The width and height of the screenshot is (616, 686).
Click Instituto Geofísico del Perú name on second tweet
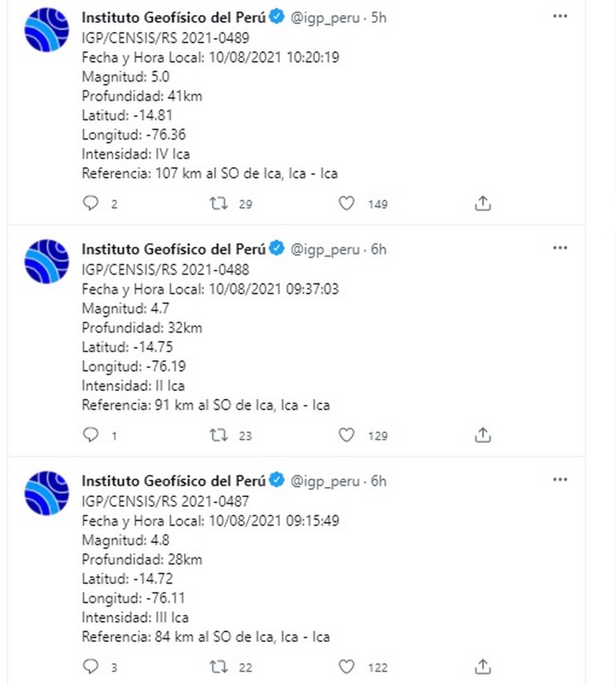point(173,249)
